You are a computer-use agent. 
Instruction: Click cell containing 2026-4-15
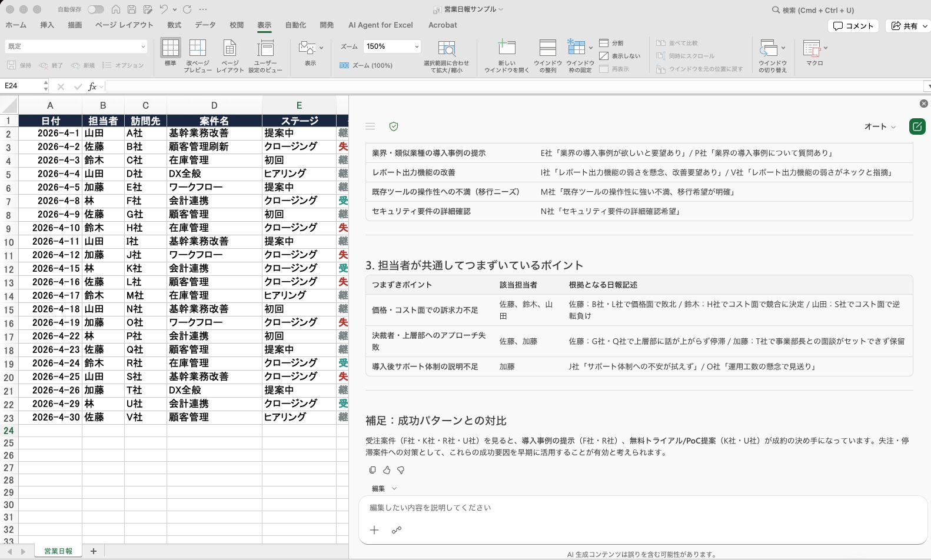click(51, 268)
